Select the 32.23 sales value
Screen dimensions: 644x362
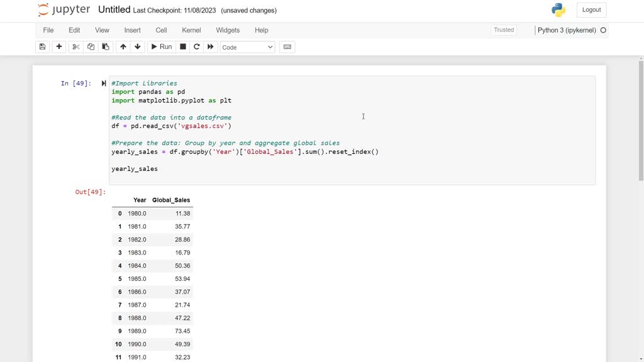[183, 358]
